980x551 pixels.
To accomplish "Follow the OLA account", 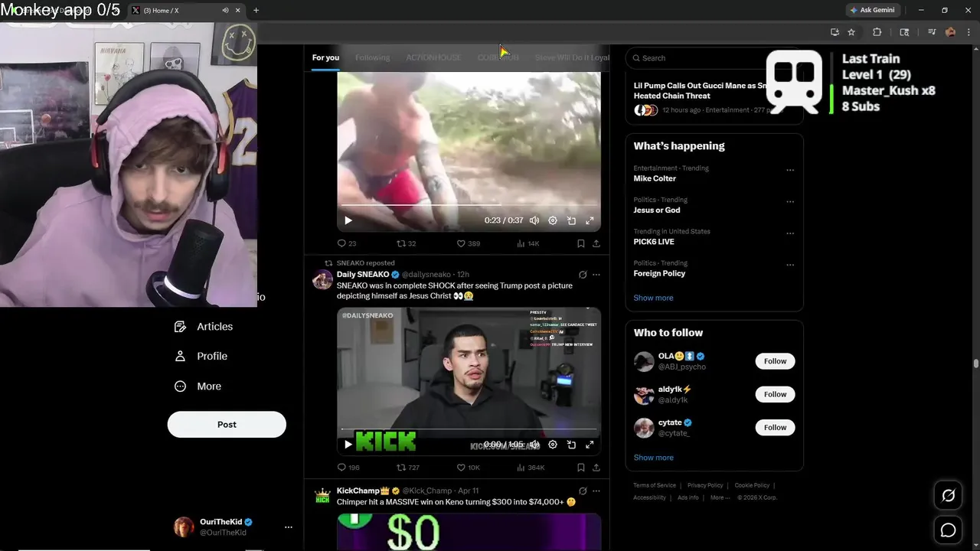I will (775, 361).
